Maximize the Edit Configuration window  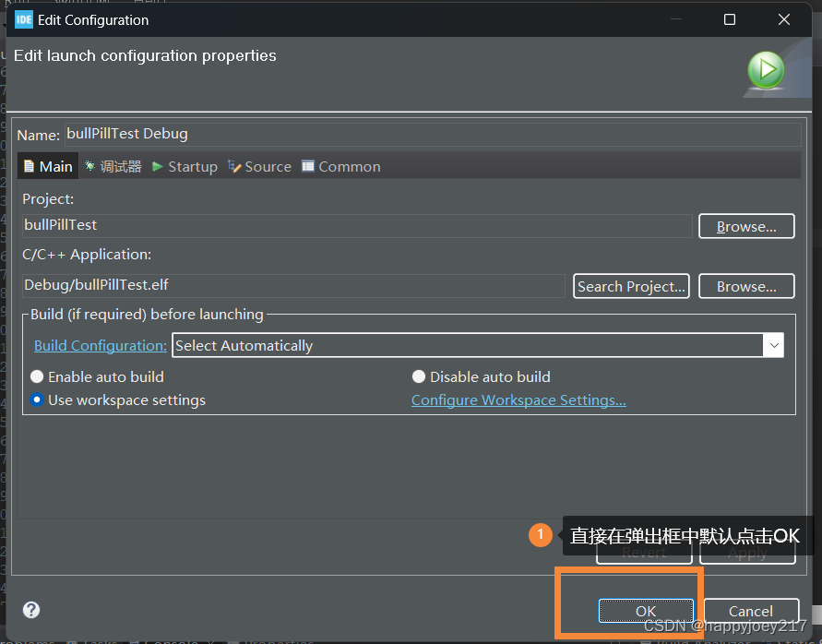[730, 19]
